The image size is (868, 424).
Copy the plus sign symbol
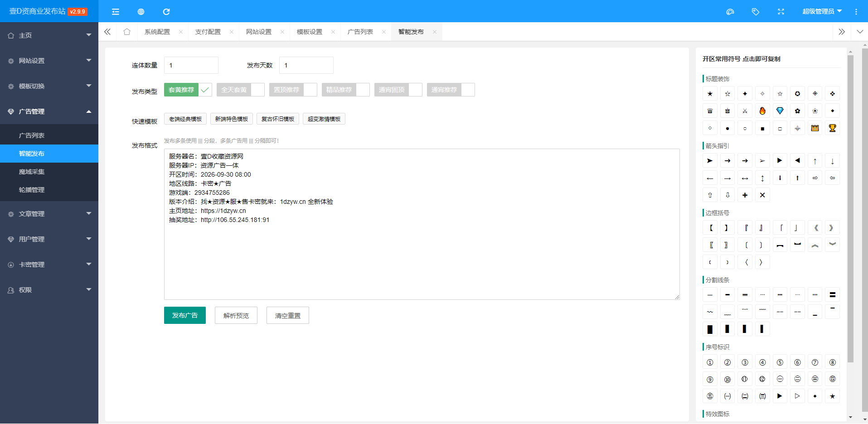[745, 195]
